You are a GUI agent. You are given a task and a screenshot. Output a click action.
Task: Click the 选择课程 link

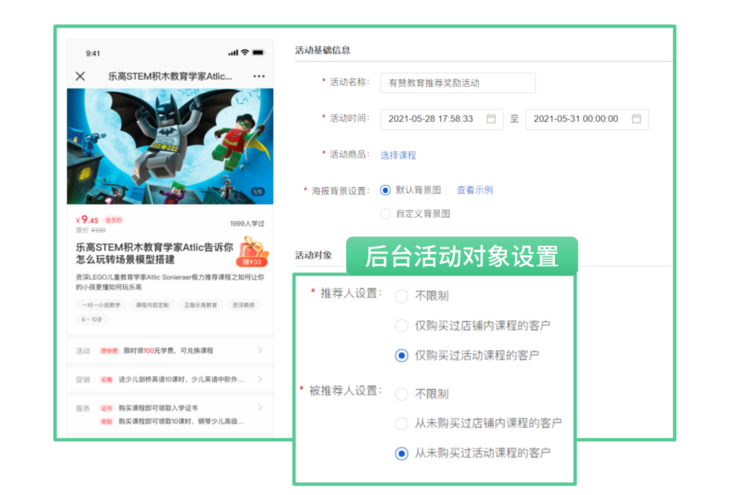point(398,155)
